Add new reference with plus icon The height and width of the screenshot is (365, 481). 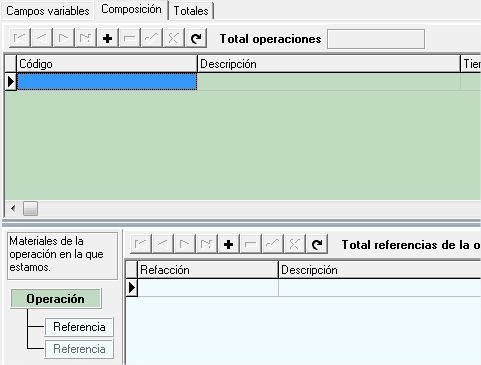(x=228, y=244)
